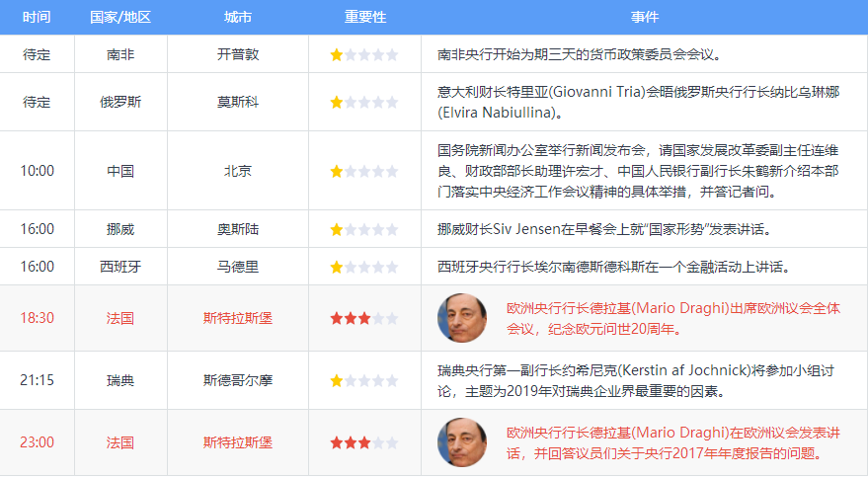The width and height of the screenshot is (868, 478).
Task: Click the Siv Jensen speech event
Action: (x=605, y=229)
